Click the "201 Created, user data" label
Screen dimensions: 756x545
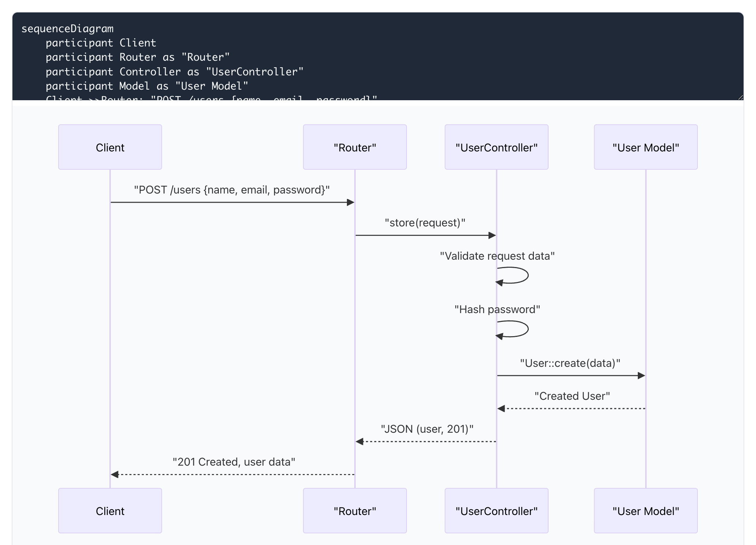pos(234,462)
